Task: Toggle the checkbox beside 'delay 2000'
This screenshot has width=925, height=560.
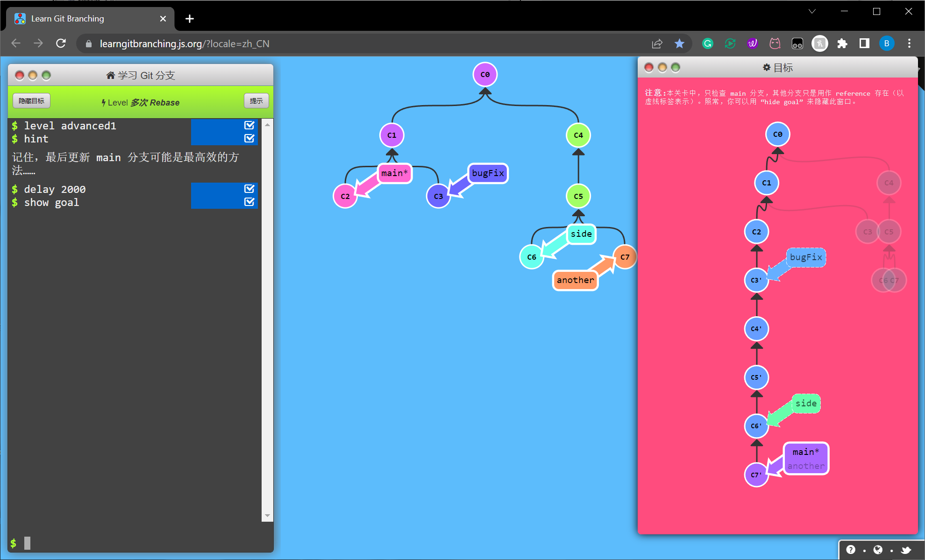Action: [x=249, y=189]
